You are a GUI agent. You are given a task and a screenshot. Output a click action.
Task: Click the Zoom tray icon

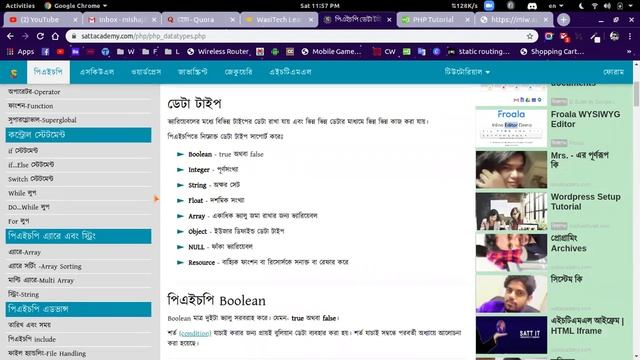pos(489,6)
